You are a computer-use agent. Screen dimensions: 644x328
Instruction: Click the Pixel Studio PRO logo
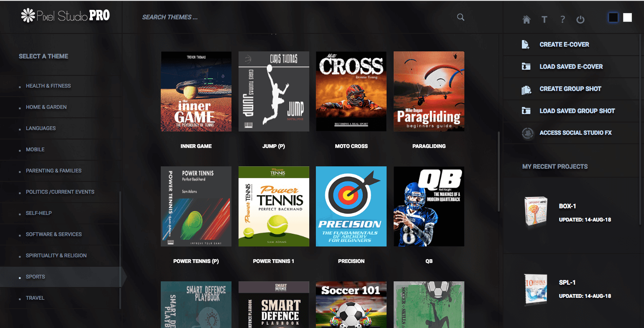coord(66,16)
